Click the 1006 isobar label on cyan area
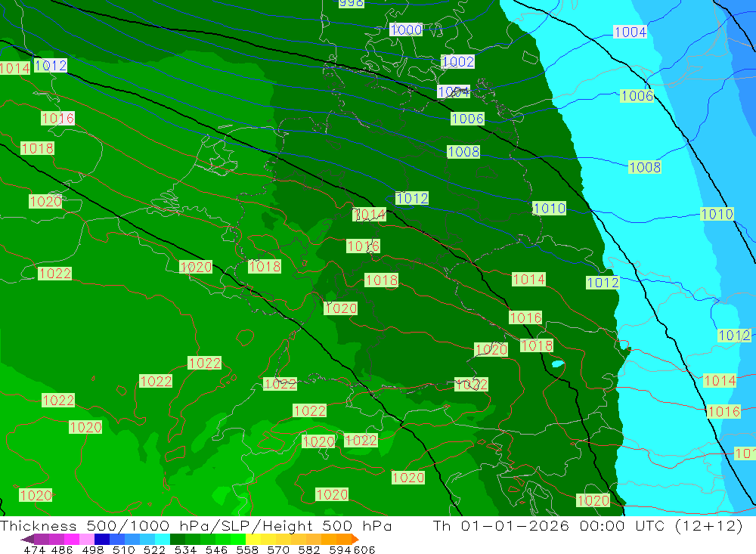This screenshot has width=756, height=554. [x=637, y=96]
